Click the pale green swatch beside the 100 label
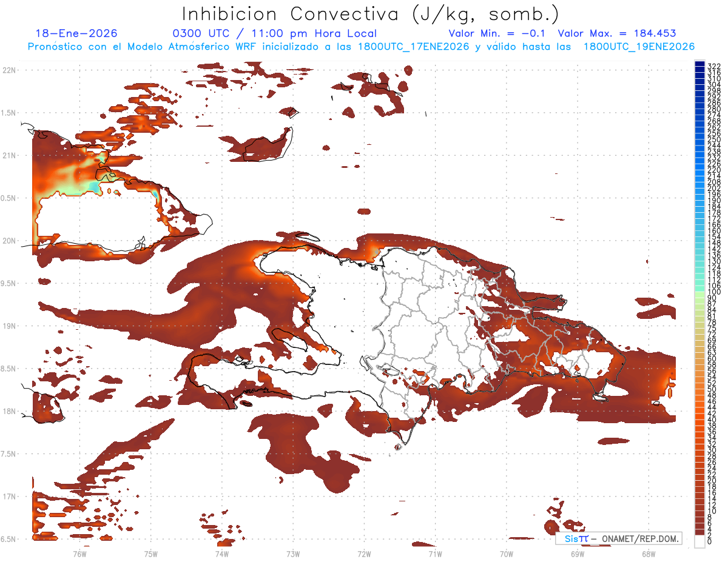Image resolution: width=728 pixels, height=562 pixels. [699, 294]
